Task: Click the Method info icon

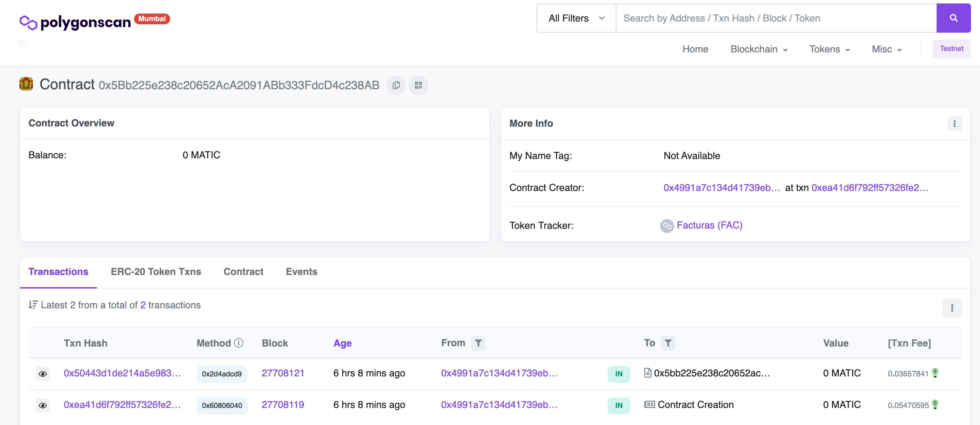Action: coord(239,343)
